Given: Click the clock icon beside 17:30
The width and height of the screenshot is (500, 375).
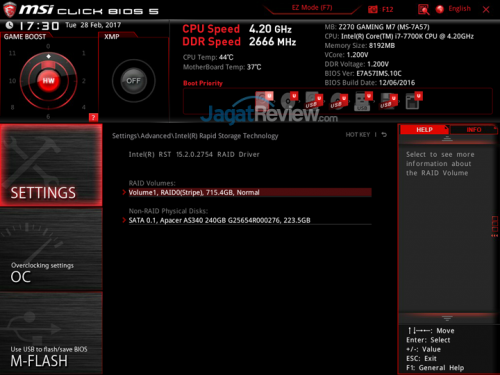Looking at the screenshot, I should pyautogui.click(x=9, y=25).
